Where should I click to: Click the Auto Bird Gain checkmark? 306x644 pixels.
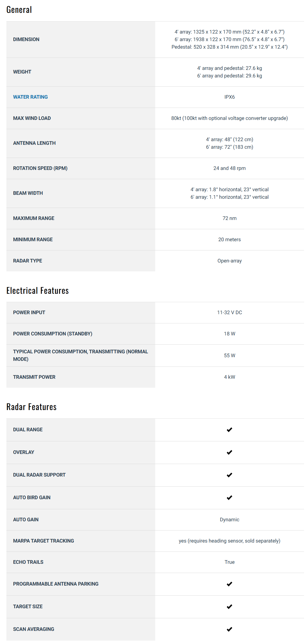(x=230, y=498)
